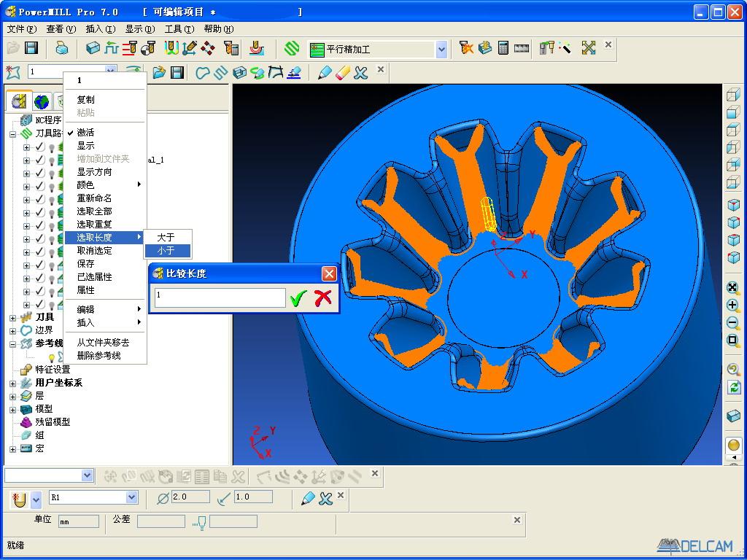This screenshot has height=560, width=747.
Task: Click the create tool icon on the bottom toolbar
Action: 18,499
